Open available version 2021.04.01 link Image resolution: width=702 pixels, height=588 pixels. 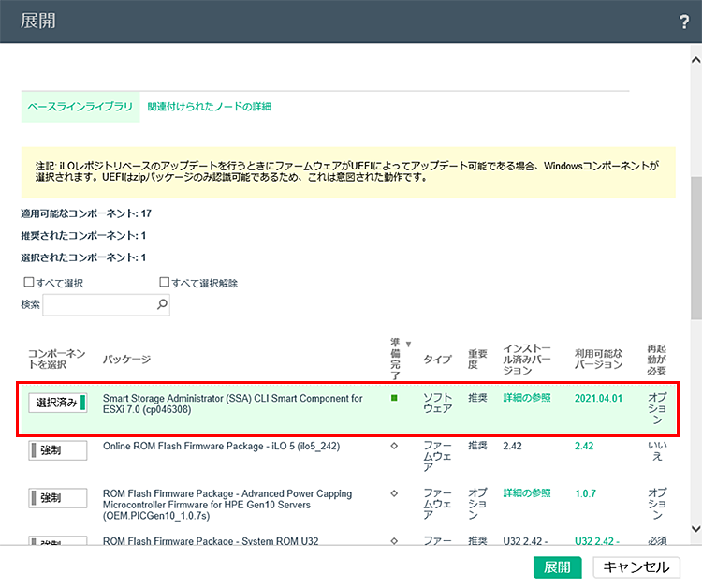(599, 398)
